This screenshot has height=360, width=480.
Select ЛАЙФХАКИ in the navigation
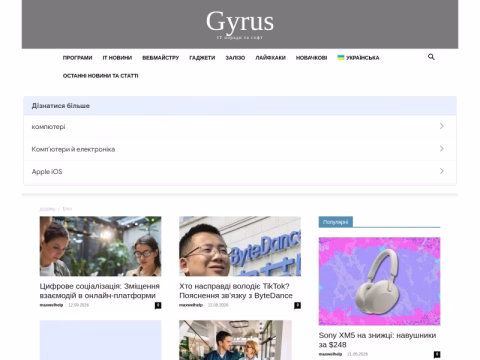(270, 58)
